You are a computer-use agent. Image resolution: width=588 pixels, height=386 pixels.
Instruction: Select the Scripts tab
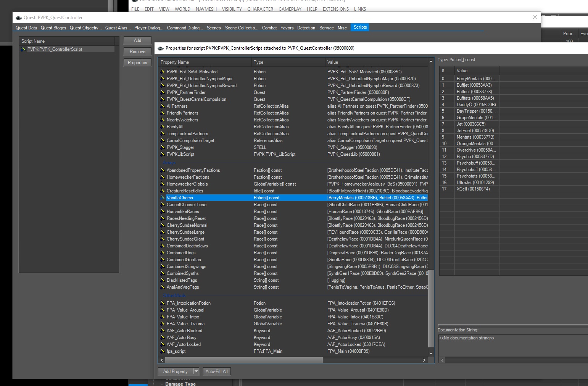pos(360,27)
